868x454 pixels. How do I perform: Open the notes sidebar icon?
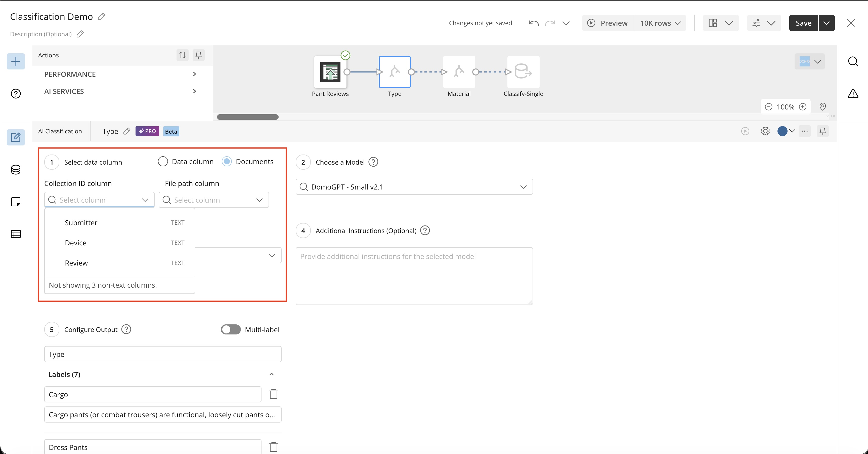[x=16, y=202]
